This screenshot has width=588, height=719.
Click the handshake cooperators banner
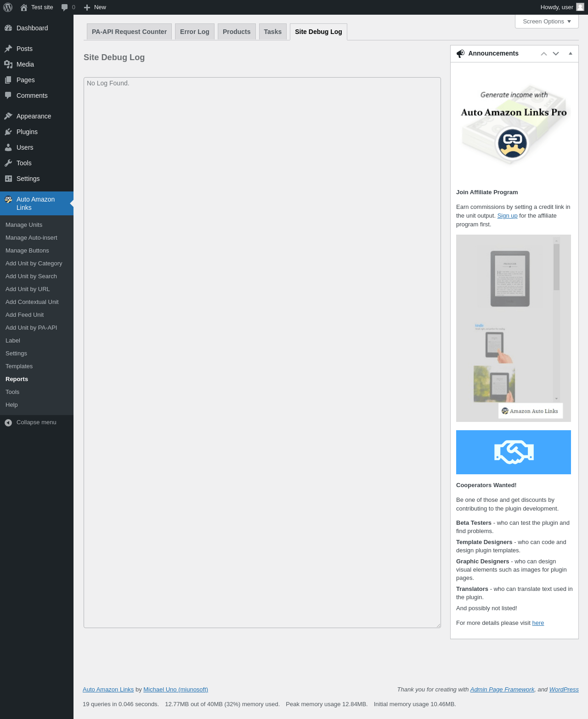(x=514, y=452)
